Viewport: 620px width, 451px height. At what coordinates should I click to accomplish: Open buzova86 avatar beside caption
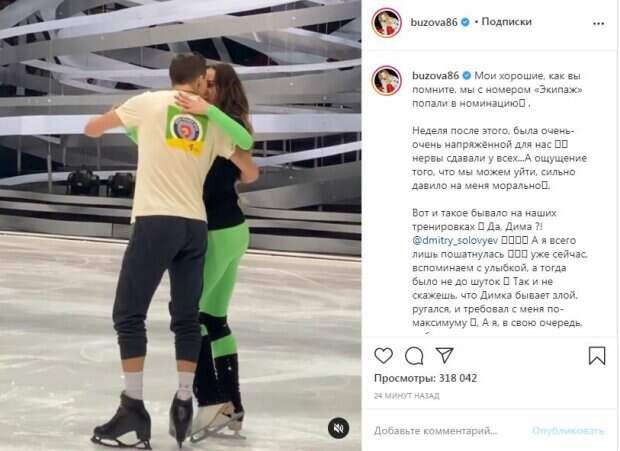(x=386, y=81)
